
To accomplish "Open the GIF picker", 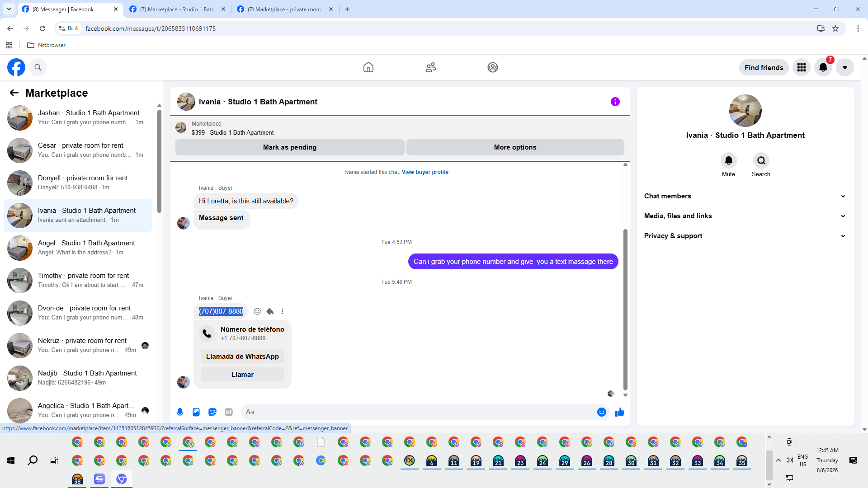I will (x=229, y=412).
